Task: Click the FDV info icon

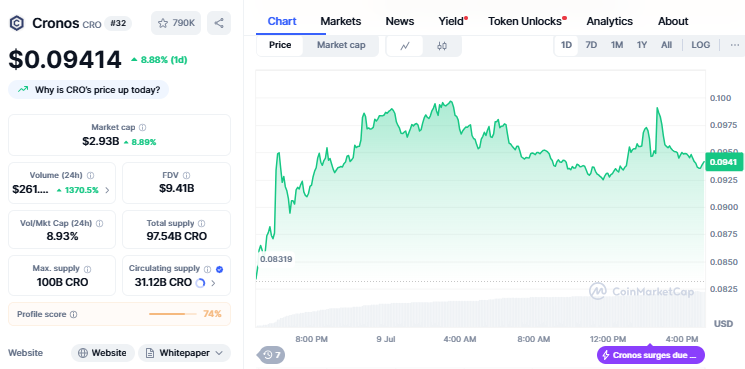Action: (x=187, y=175)
